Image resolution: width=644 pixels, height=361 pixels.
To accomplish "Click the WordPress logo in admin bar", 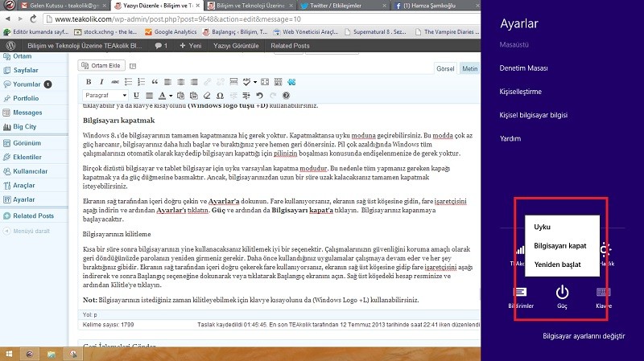I will point(9,46).
